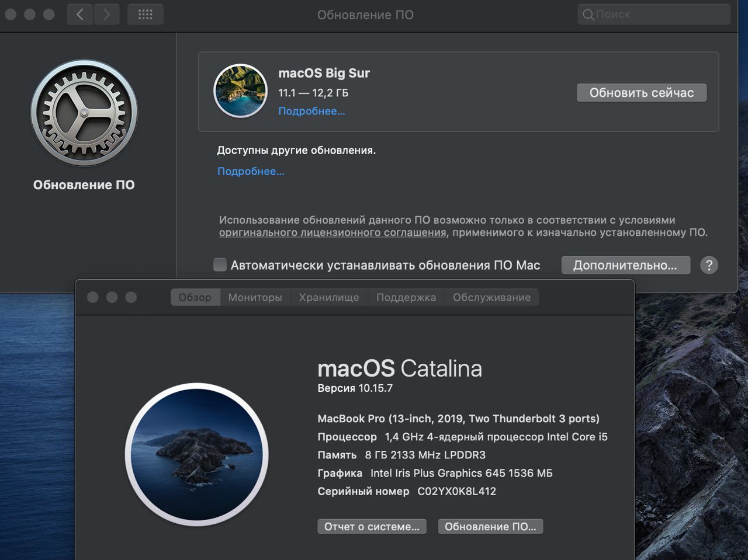Click '11.1 — 12,2 ГБ' size text

point(313,93)
